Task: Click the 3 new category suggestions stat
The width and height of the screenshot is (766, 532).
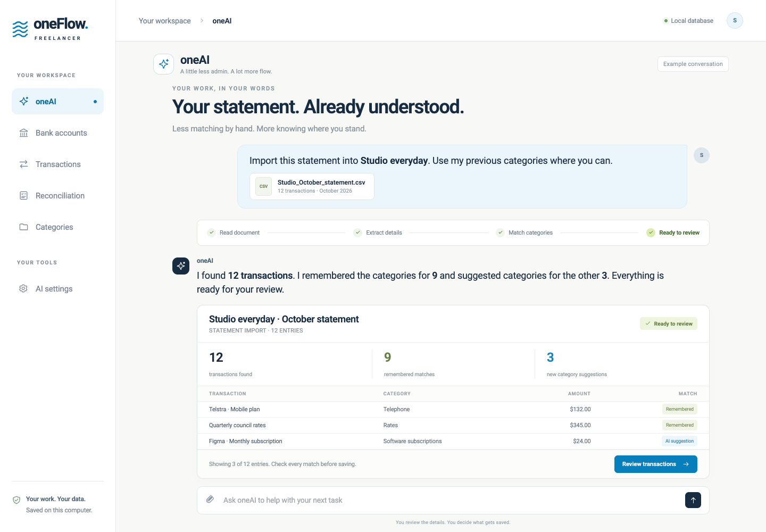Action: pyautogui.click(x=577, y=364)
